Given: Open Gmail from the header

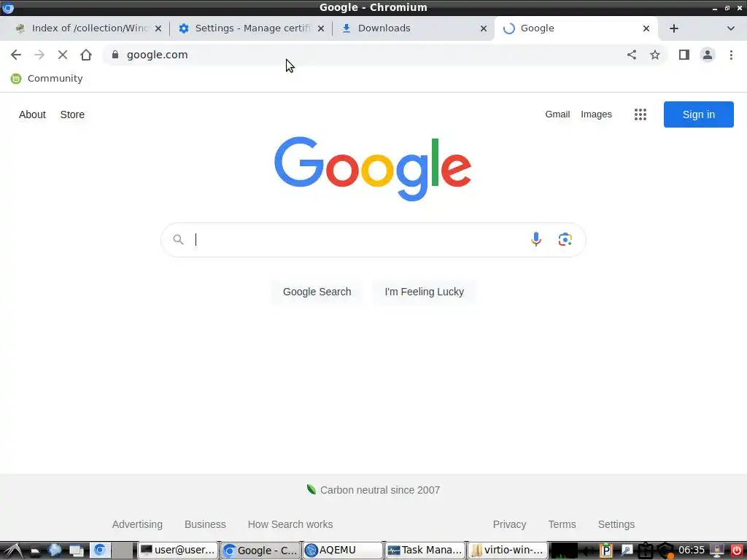Looking at the screenshot, I should point(557,114).
